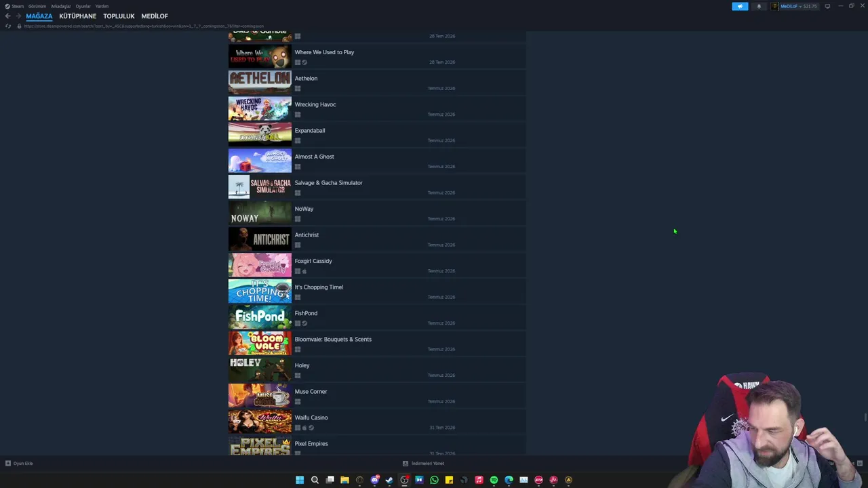Image resolution: width=868 pixels, height=488 pixels.
Task: Click the 28 Tem 2026 Where We Used to Play date
Action: [x=442, y=62]
